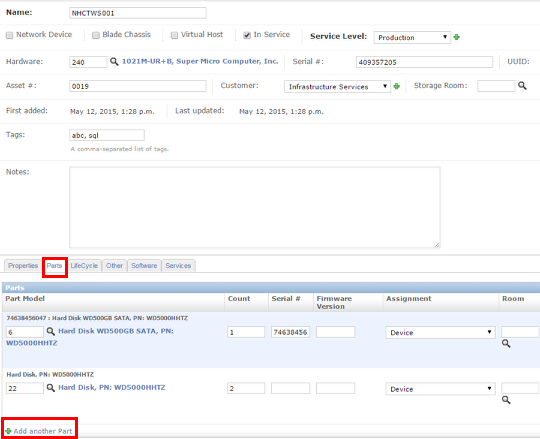
Task: Open the Storage Room search magnifier
Action: point(522,85)
